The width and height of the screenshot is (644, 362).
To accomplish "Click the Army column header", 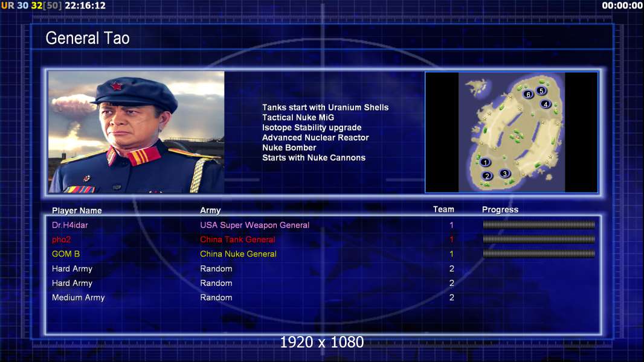I will point(210,211).
